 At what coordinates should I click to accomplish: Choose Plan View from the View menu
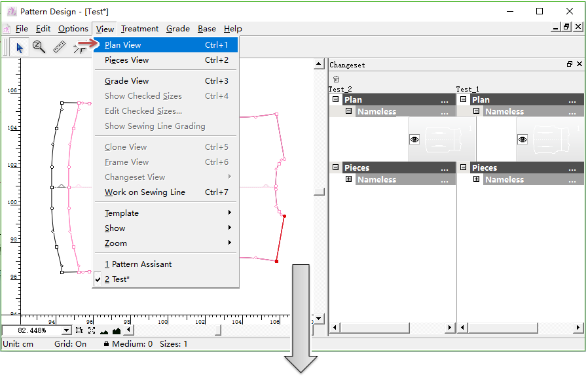click(122, 45)
